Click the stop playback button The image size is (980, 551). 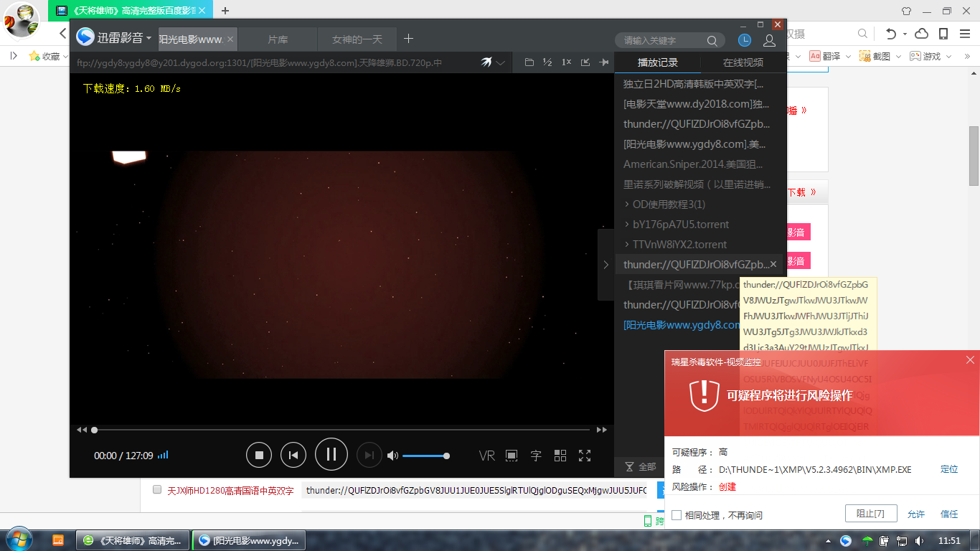coord(259,455)
